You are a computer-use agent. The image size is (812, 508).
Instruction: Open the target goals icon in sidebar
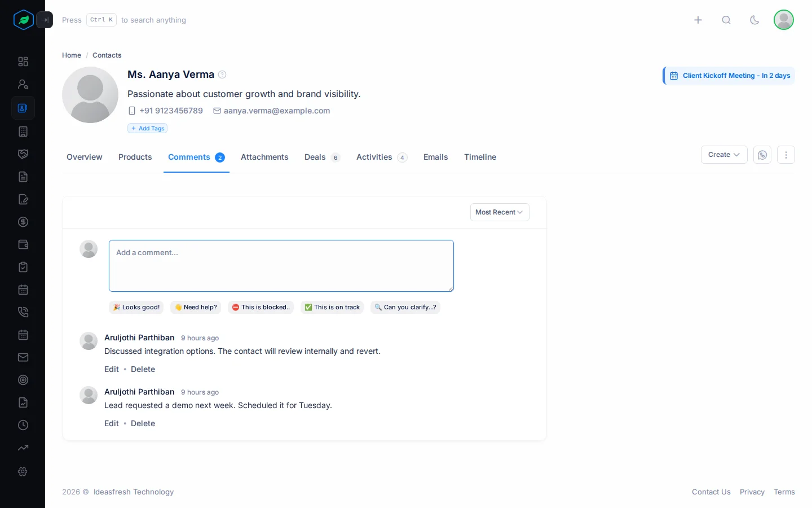[x=23, y=380]
